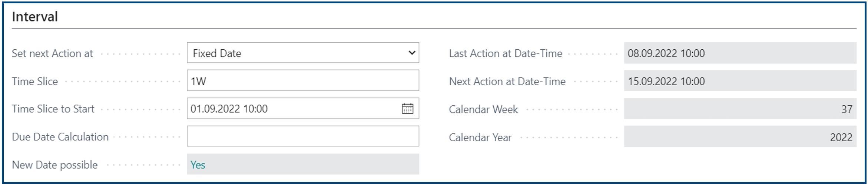868x185 pixels.
Task: Click the Time Slice field label
Action: pos(35,81)
